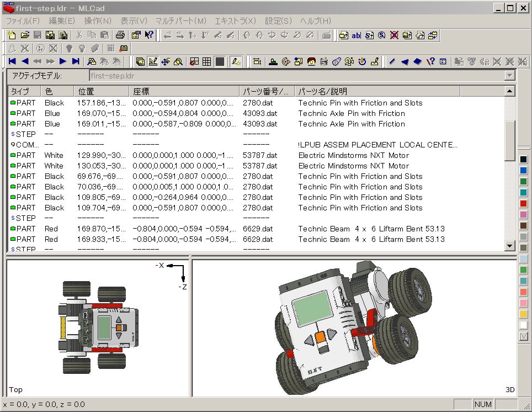
Task: Select the zoom magnifier tool
Action: coord(178,61)
